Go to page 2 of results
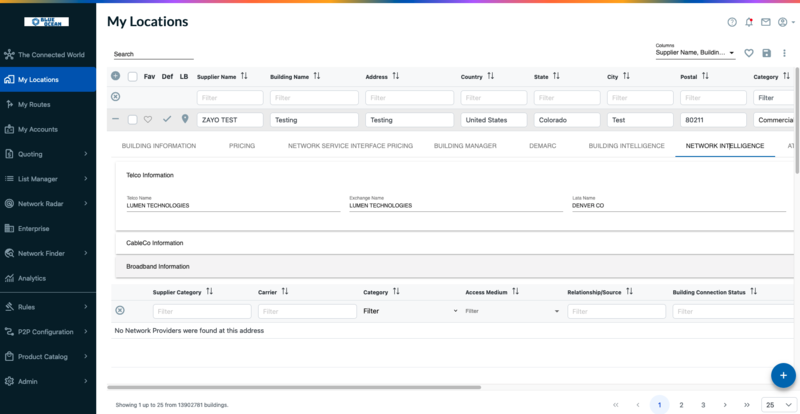This screenshot has height=414, width=800. (681, 404)
